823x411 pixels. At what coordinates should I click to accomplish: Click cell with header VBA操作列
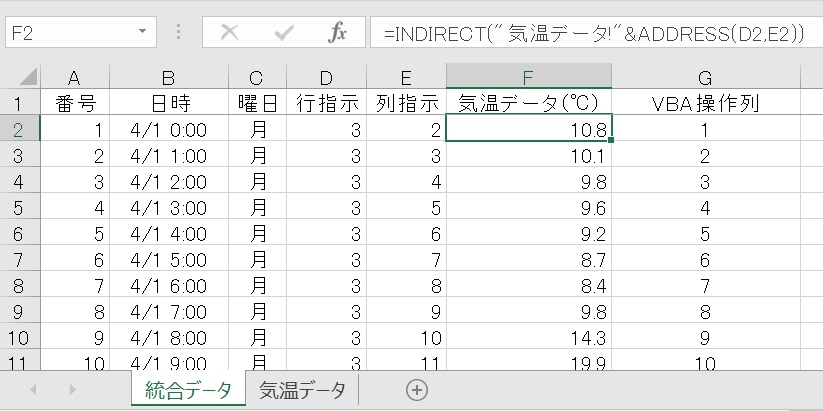[x=706, y=103]
